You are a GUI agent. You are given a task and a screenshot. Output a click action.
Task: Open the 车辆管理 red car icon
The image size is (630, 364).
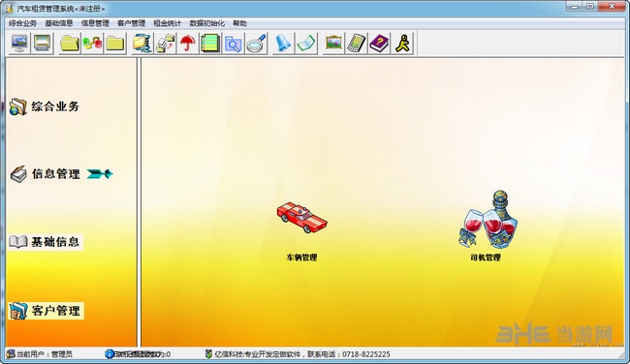pos(301,217)
